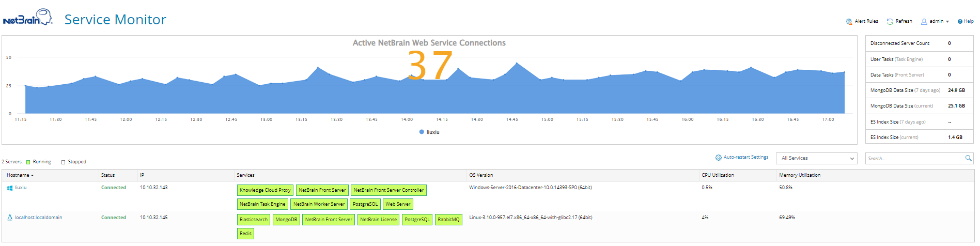Click Connected status for localhost.localdomain
The height and width of the screenshot is (246, 980).
click(114, 218)
